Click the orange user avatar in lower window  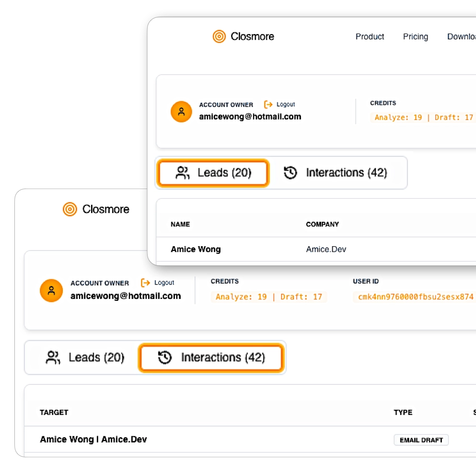(x=51, y=290)
